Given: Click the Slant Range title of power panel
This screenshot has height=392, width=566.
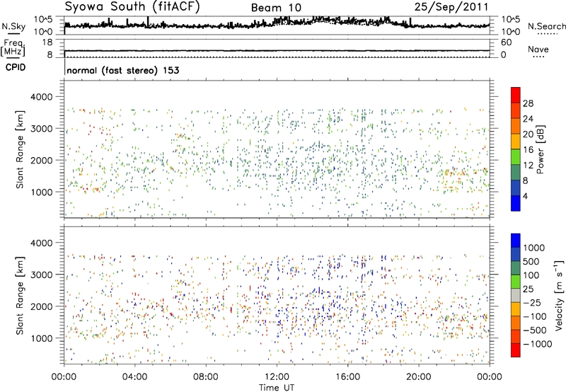Looking at the screenshot, I should [20, 149].
